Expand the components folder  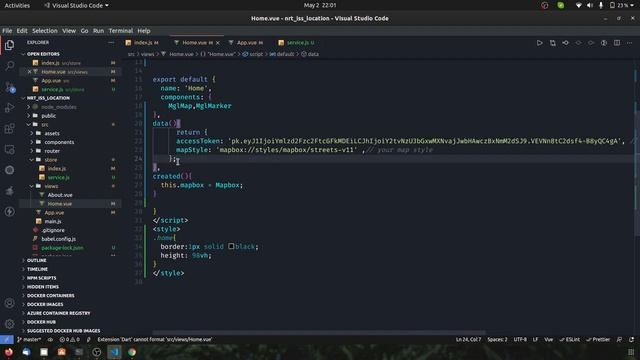[32, 142]
